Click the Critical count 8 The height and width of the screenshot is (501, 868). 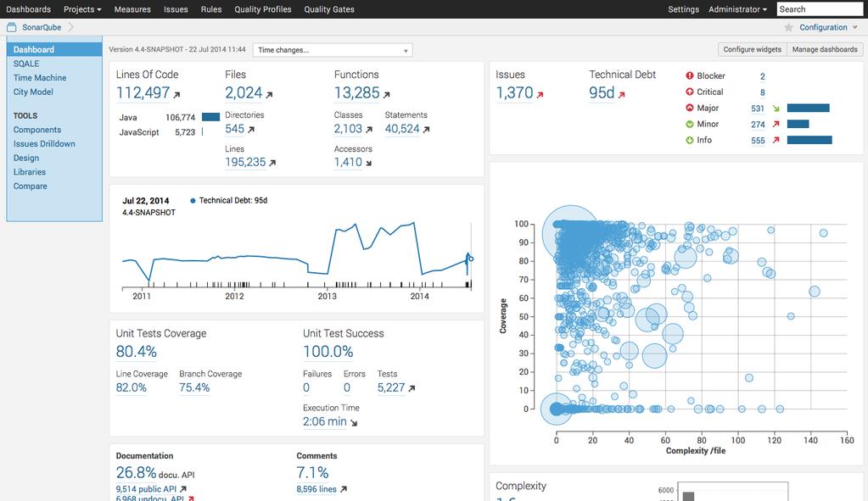point(762,92)
